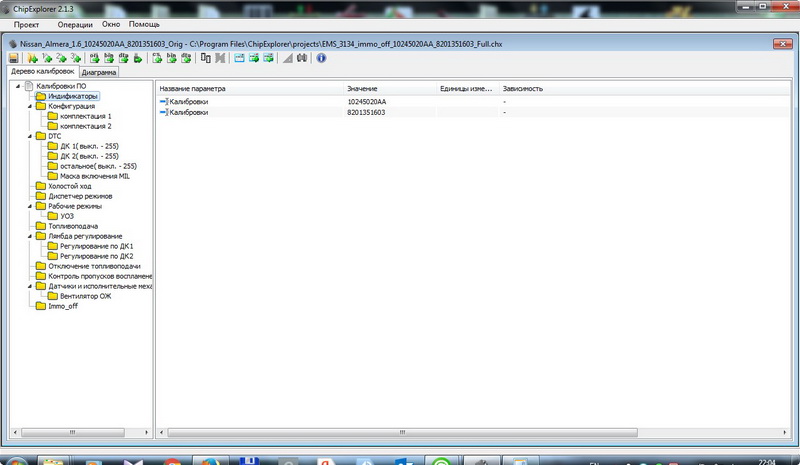Click the Значение column header
800x465 pixels.
(x=362, y=89)
